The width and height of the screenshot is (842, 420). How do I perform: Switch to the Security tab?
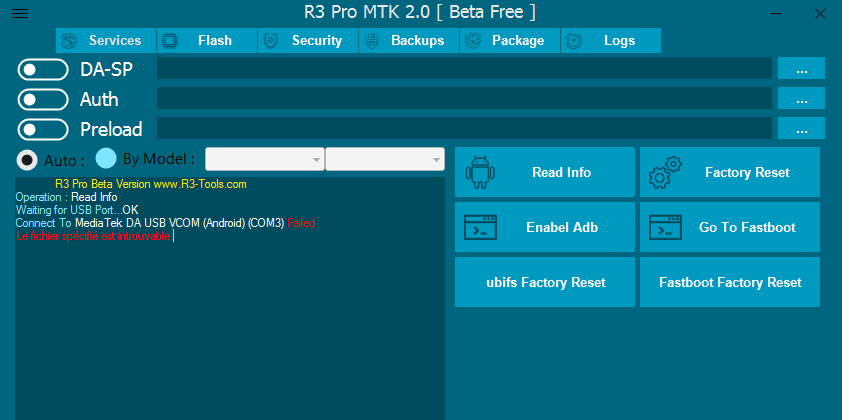pyautogui.click(x=308, y=41)
